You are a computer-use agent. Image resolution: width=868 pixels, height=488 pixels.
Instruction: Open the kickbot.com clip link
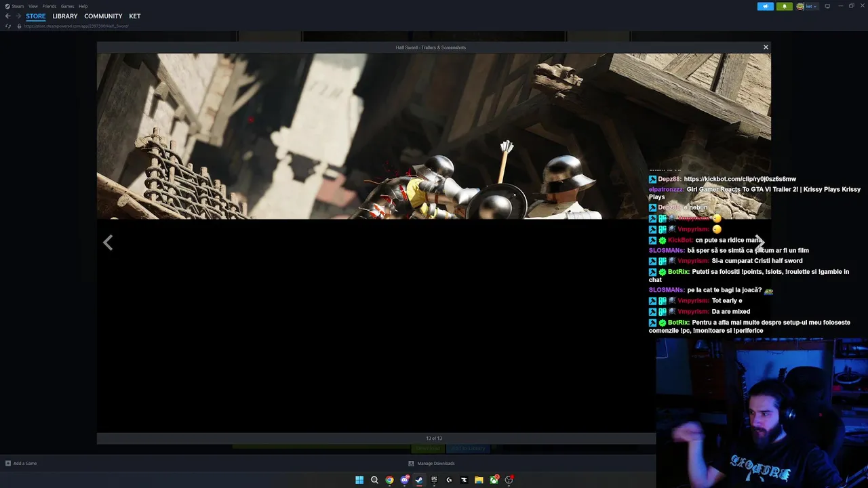pyautogui.click(x=740, y=179)
